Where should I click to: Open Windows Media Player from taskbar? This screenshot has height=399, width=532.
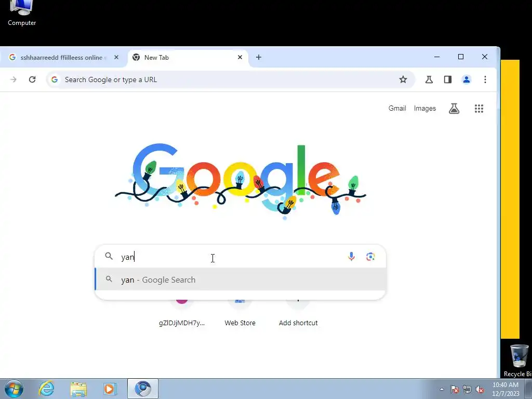[110, 389]
